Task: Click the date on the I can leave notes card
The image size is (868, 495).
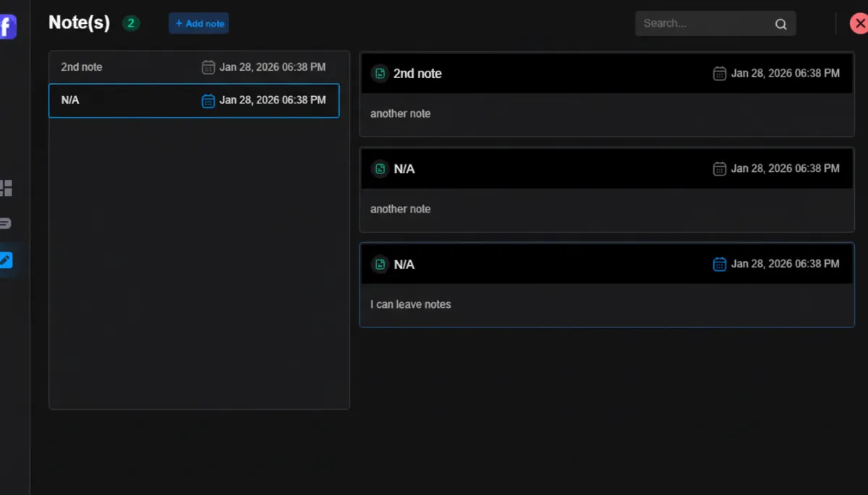Action: pyautogui.click(x=786, y=264)
